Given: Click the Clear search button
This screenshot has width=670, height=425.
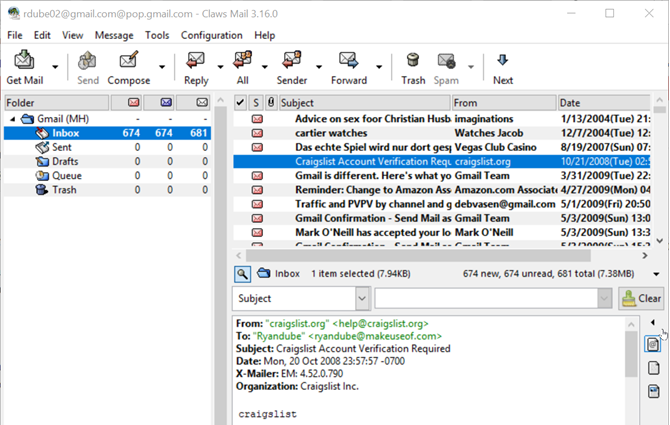Looking at the screenshot, I should (641, 298).
